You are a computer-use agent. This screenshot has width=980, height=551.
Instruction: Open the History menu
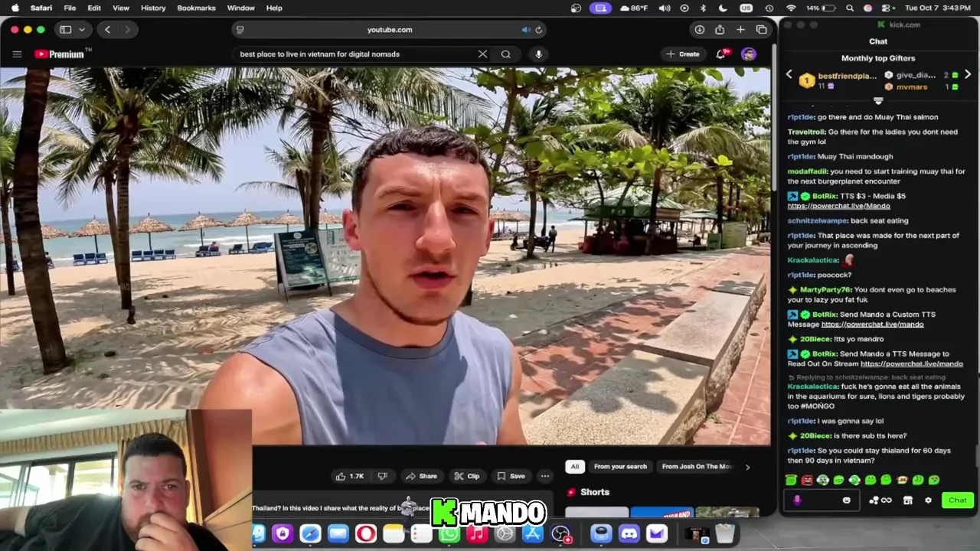click(x=153, y=8)
